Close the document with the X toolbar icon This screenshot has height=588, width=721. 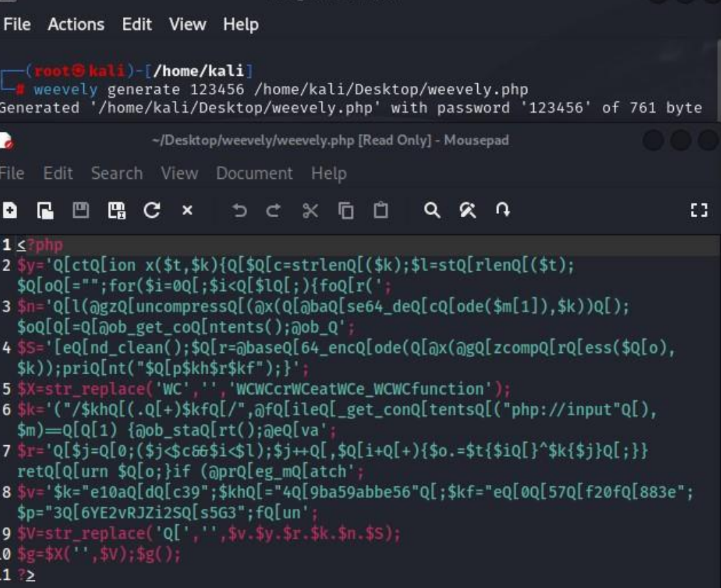coord(187,210)
